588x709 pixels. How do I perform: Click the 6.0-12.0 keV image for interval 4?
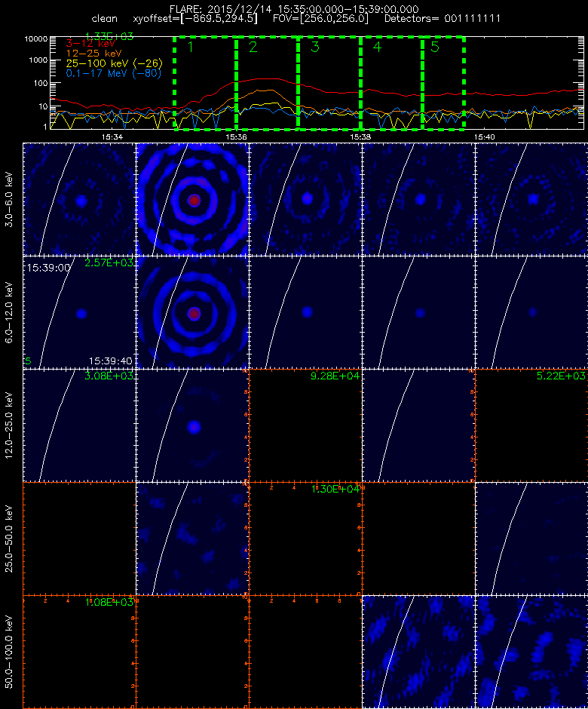point(418,312)
